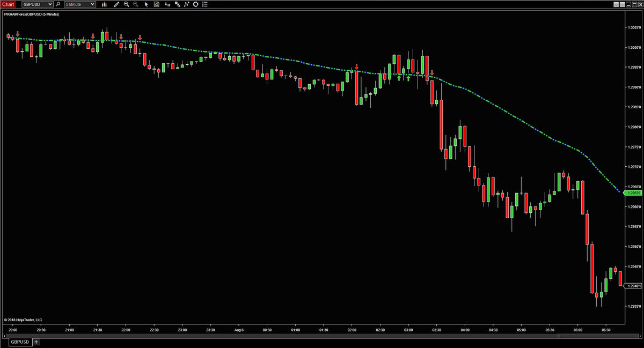Click the PIKRAMForex(GBPUSD (5 Minute)) indicator label
The width and height of the screenshot is (644, 348).
31,14
